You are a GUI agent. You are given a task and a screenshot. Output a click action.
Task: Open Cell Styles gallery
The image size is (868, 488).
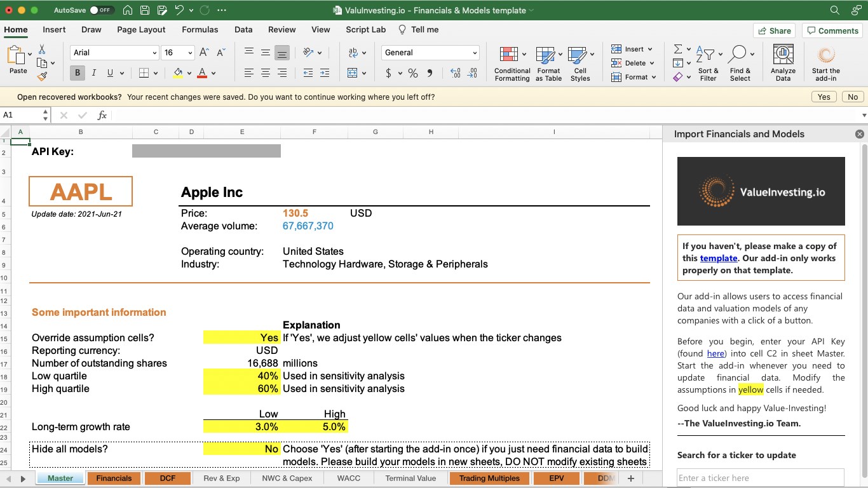[x=580, y=64]
